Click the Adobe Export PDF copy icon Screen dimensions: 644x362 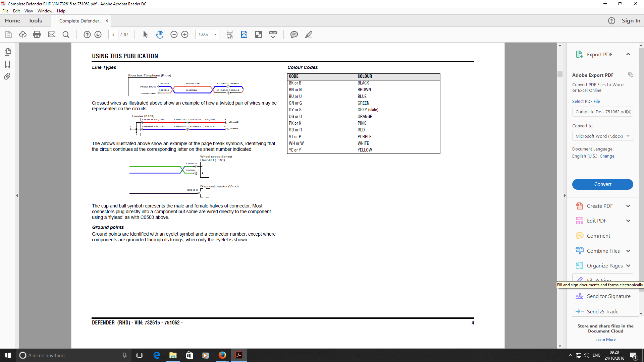631,74
